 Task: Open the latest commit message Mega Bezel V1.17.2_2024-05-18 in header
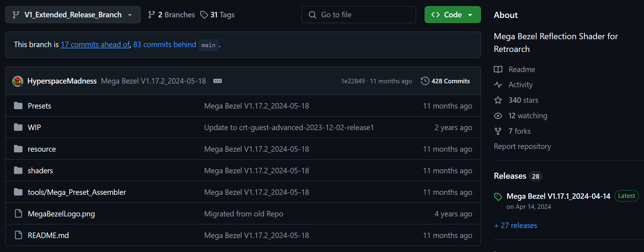pyautogui.click(x=153, y=81)
